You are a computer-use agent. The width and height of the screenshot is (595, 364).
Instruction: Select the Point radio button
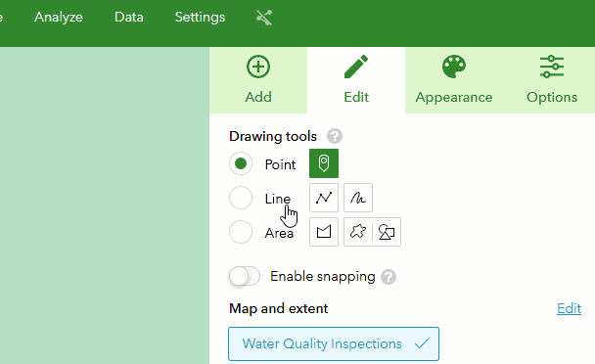pos(241,163)
